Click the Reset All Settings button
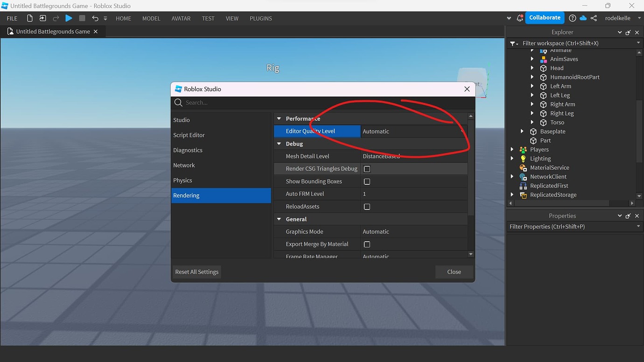The image size is (644, 362). tap(196, 272)
